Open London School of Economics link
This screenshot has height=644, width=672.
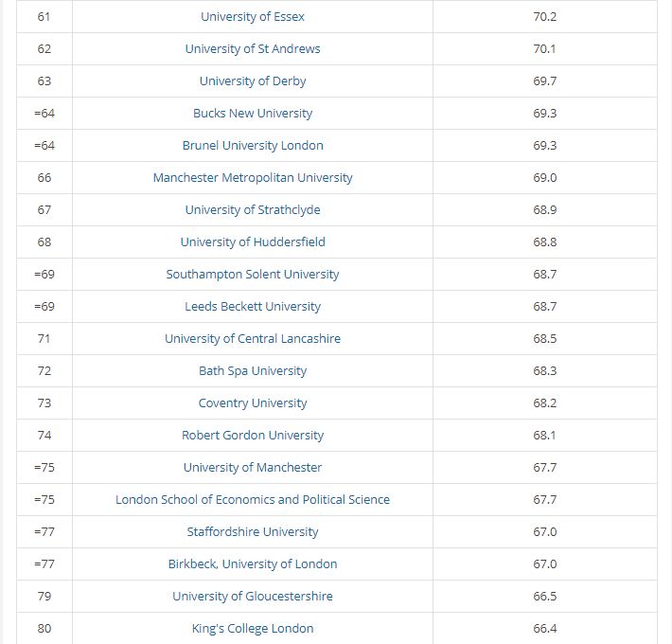[253, 499]
